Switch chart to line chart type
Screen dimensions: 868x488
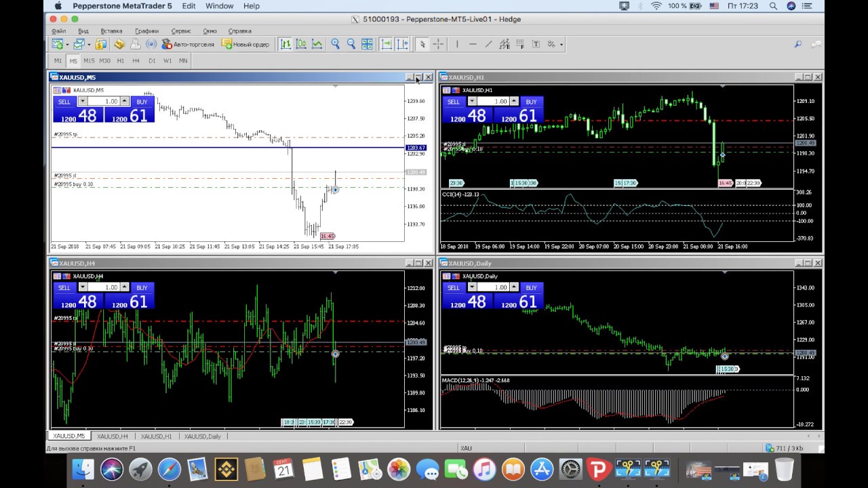coord(317,44)
